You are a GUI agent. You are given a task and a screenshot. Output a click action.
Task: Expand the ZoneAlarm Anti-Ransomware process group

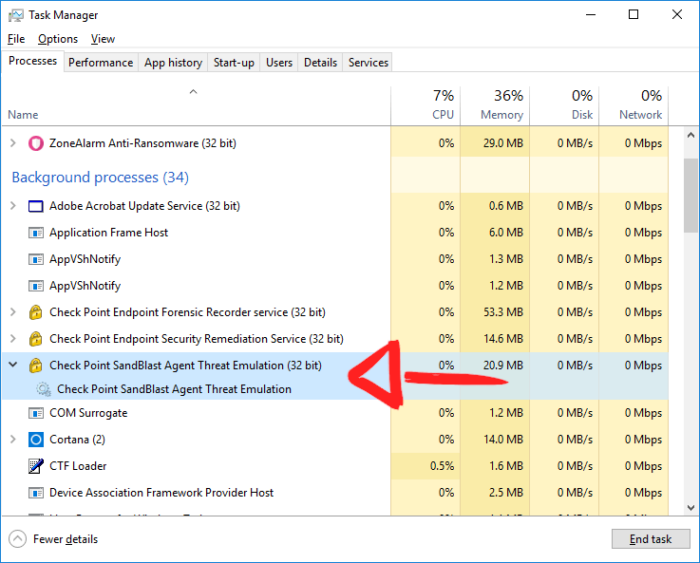tap(13, 143)
